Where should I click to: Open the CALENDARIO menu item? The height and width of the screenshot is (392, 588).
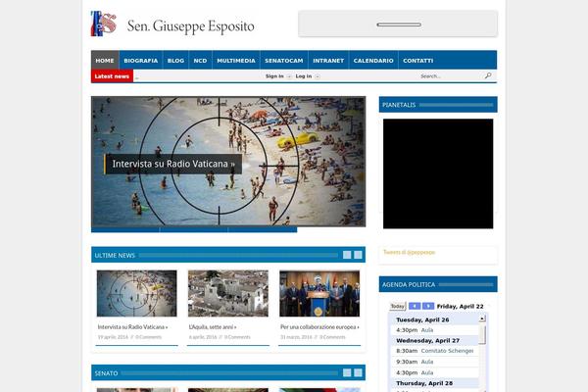(x=373, y=60)
